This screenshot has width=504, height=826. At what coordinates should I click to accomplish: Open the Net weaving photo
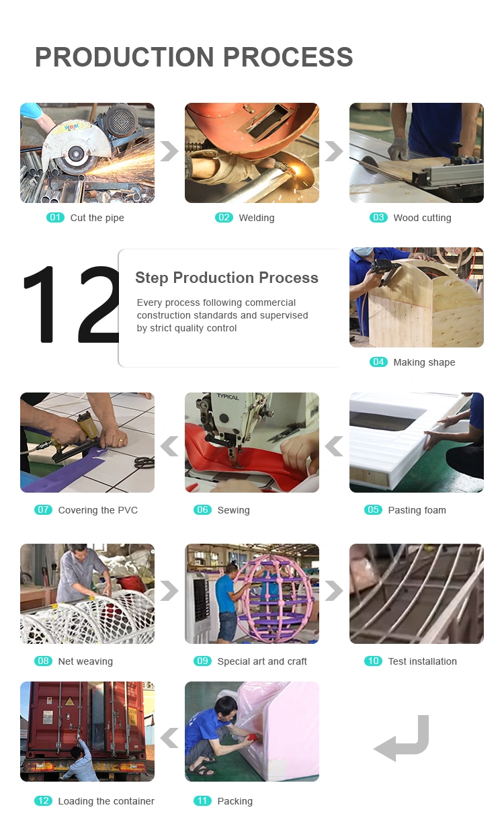(87, 593)
